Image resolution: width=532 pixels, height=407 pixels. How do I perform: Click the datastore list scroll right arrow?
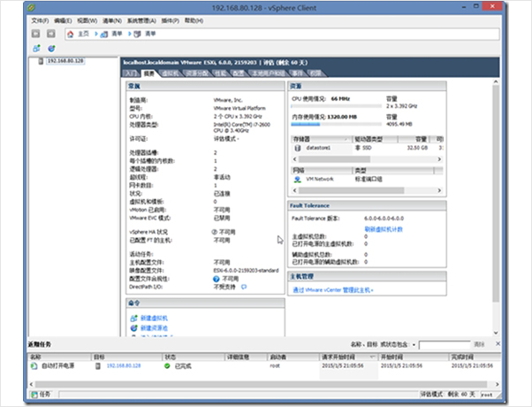pyautogui.click(x=439, y=159)
